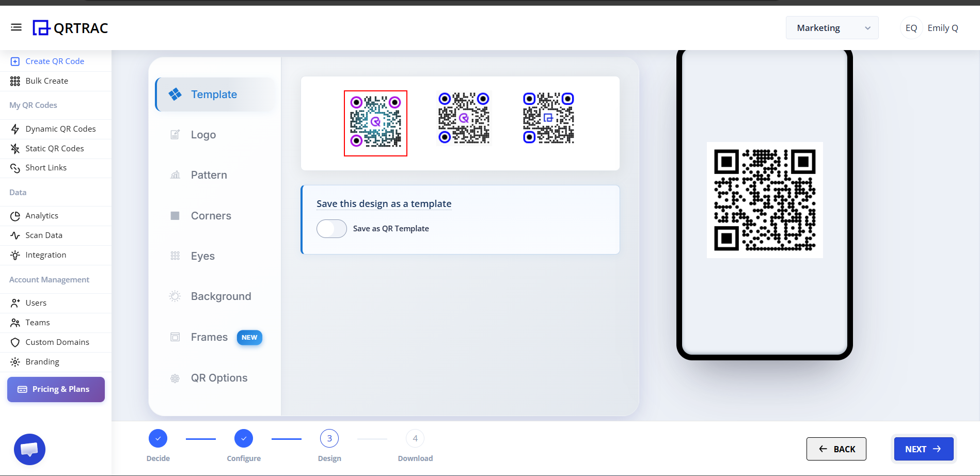980x476 pixels.
Task: Go to step 2 Configure
Action: click(244, 438)
